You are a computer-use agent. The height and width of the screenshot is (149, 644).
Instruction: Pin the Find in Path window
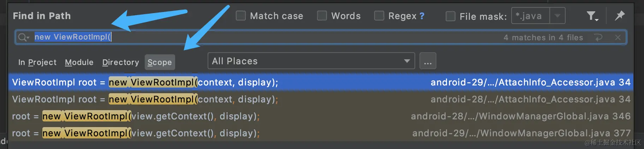click(x=620, y=16)
